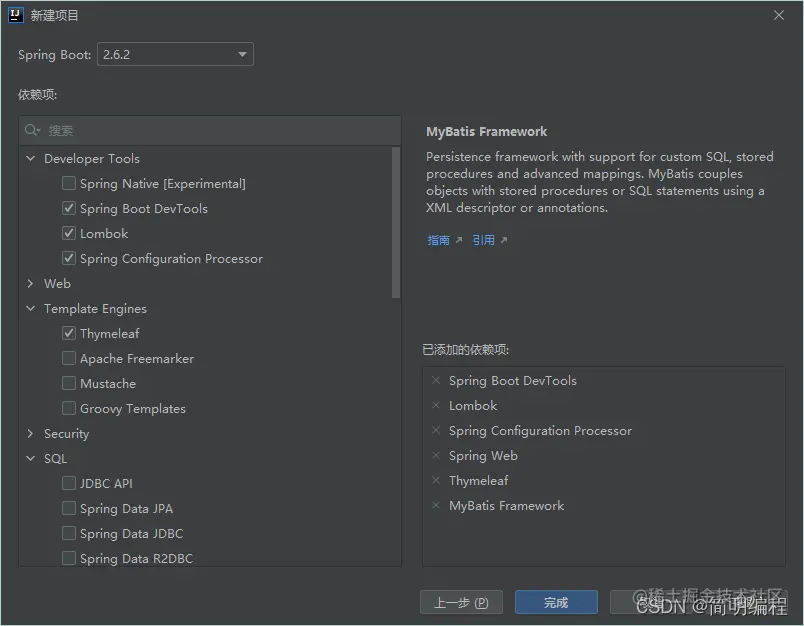This screenshot has width=804, height=626.
Task: Check the JDBC API dependency
Action: pyautogui.click(x=69, y=483)
